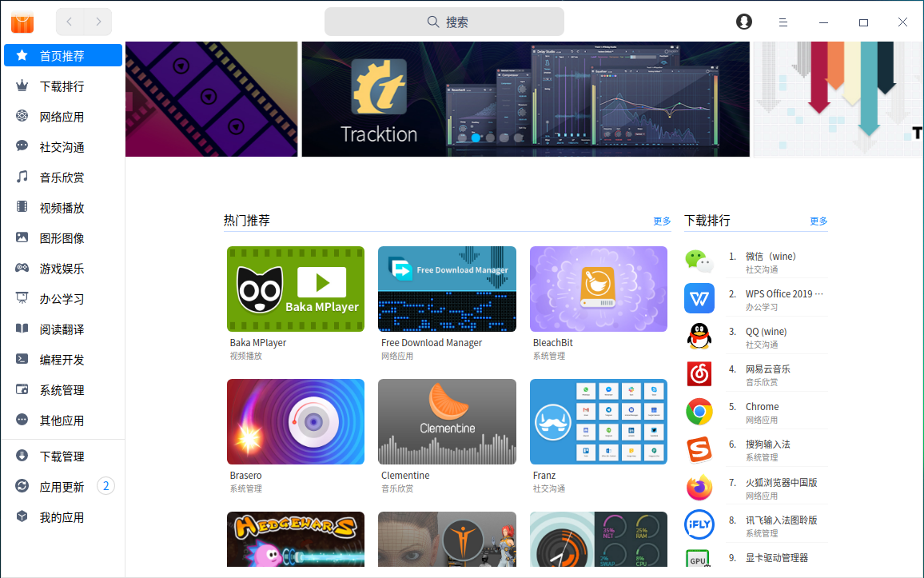This screenshot has height=578, width=924.
Task: Open Baka MPlayer app thumbnail
Action: click(x=296, y=289)
